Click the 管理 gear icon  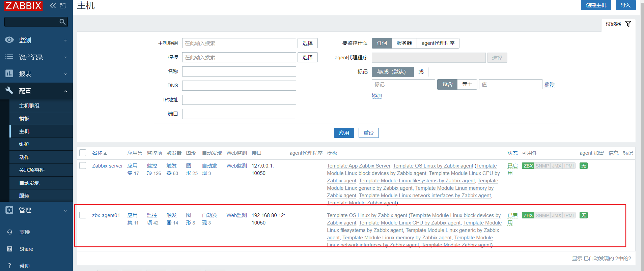pos(9,210)
